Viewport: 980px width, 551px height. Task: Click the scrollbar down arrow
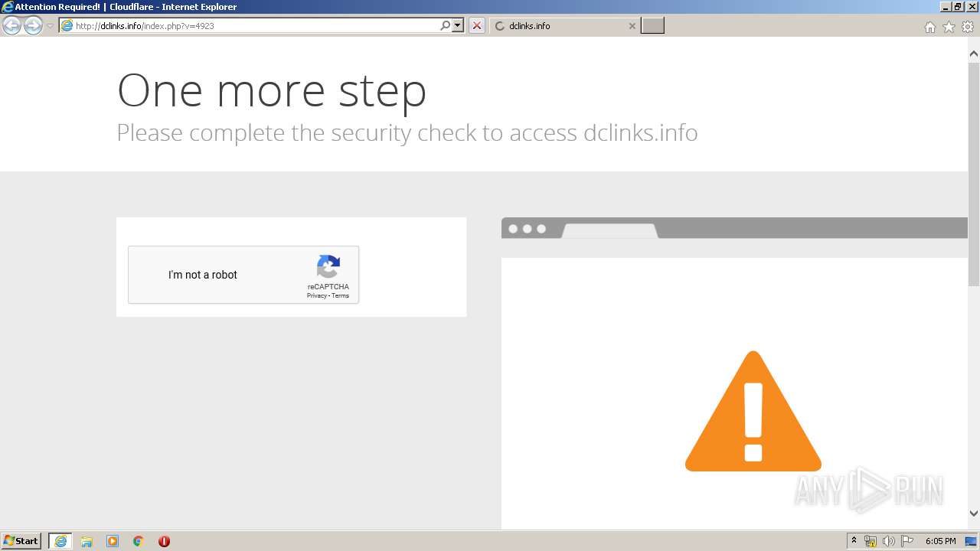[974, 514]
